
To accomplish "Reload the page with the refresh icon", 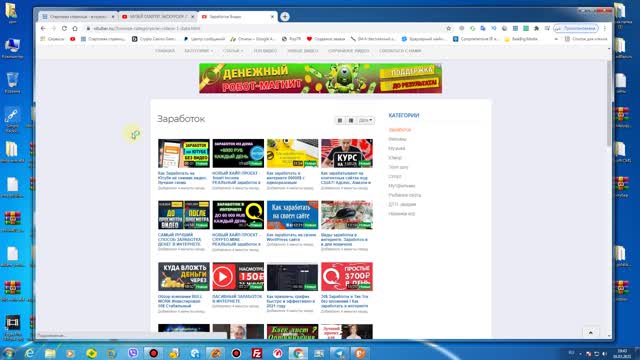I will coord(64,28).
